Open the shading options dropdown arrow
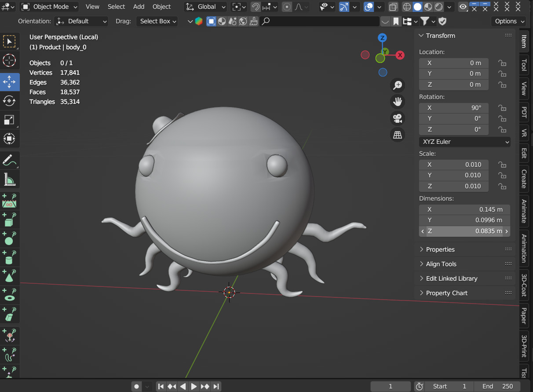Viewport: 533px width, 392px height. coord(449,7)
